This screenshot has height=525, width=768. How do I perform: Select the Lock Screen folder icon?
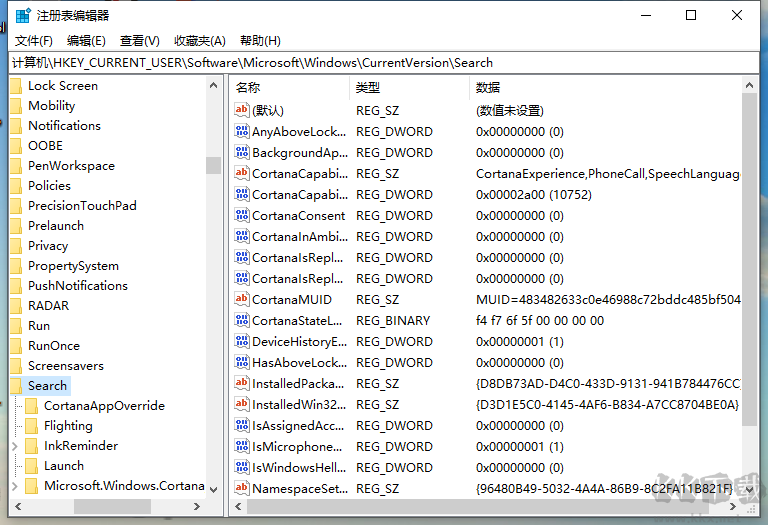(x=16, y=86)
